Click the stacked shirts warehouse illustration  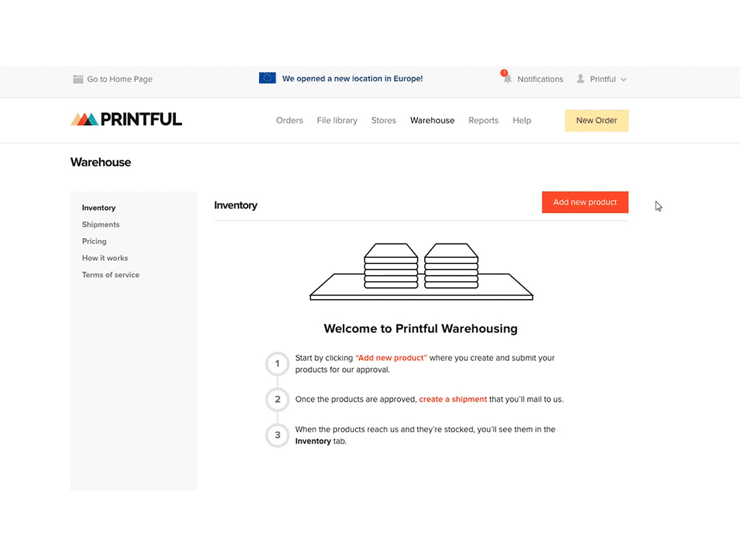[421, 272]
